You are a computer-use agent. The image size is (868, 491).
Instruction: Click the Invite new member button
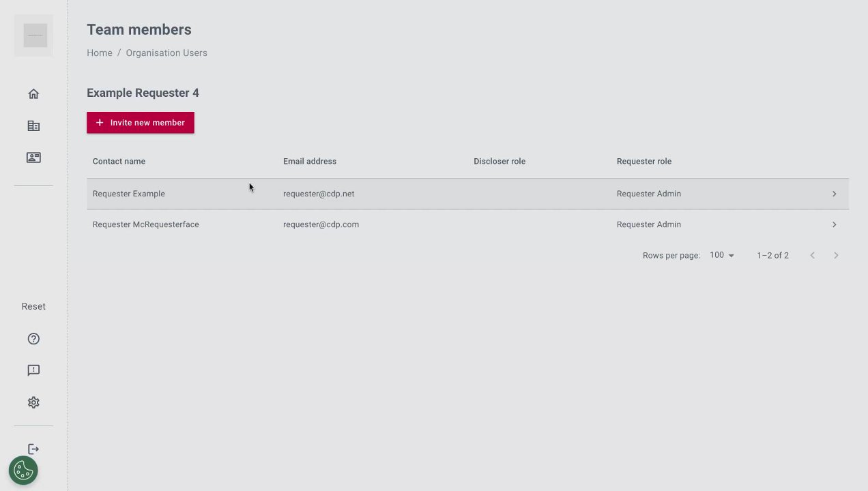click(x=141, y=123)
